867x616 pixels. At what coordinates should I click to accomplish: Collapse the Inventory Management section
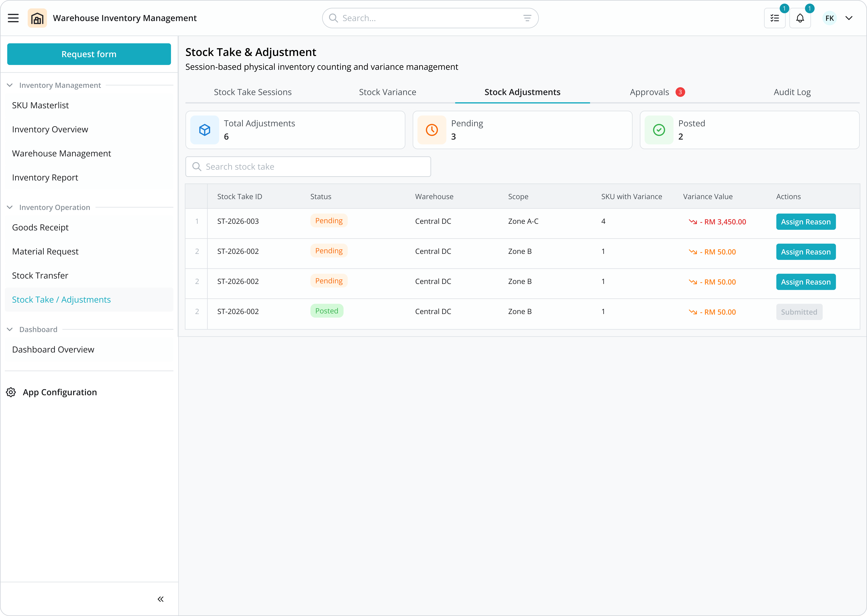pos(10,85)
